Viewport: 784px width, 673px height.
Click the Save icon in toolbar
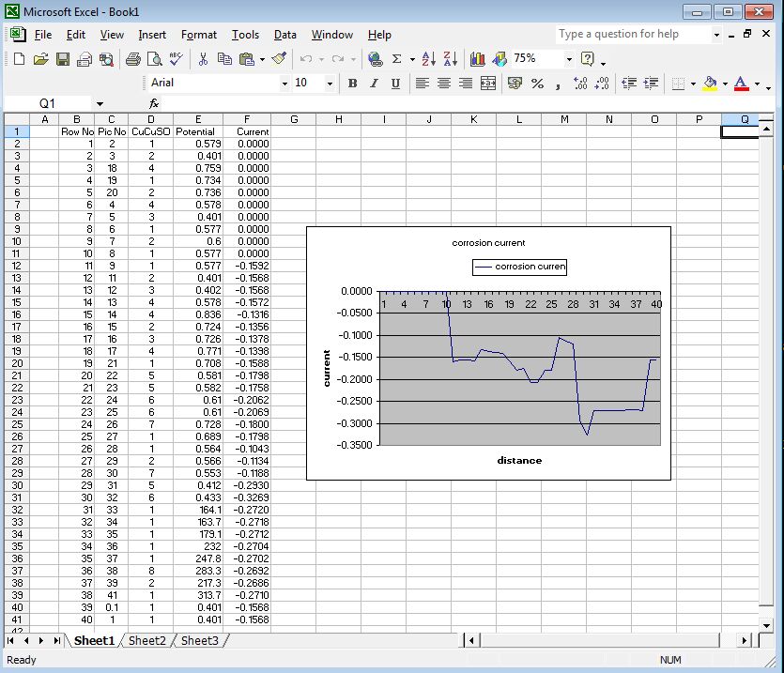[63, 58]
